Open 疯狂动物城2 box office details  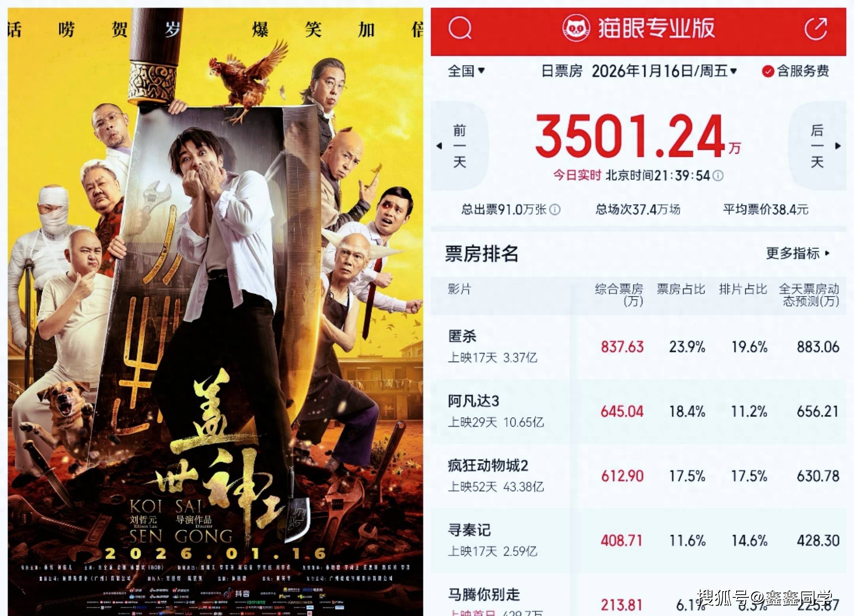coord(639,477)
